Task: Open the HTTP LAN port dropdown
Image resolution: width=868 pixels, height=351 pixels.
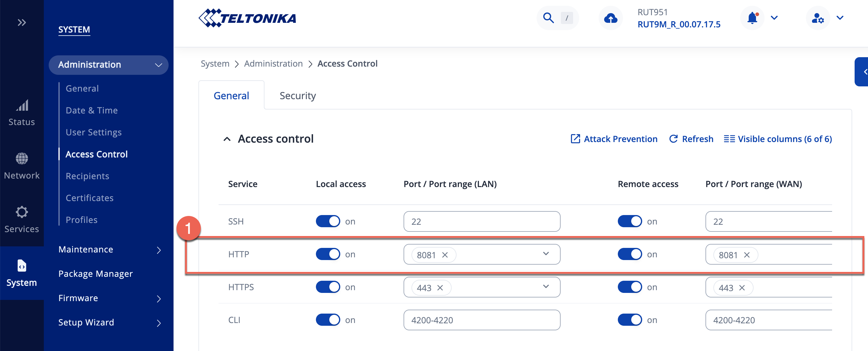Action: (x=546, y=254)
